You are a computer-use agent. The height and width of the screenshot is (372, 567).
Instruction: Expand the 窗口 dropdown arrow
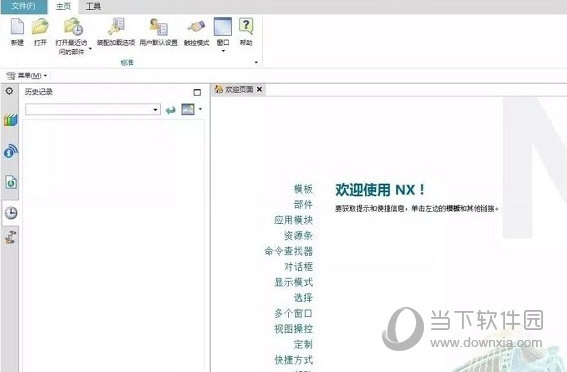point(223,51)
